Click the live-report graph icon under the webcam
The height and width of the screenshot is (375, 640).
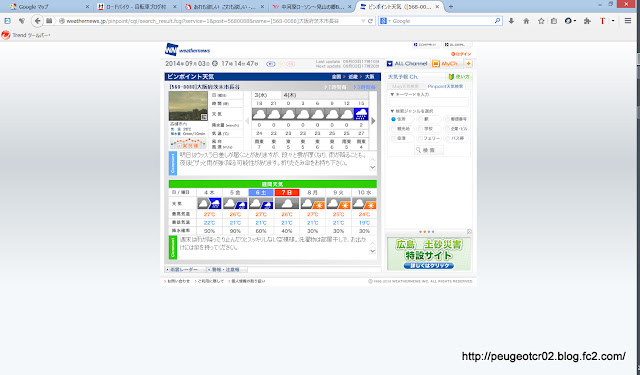coord(188,143)
